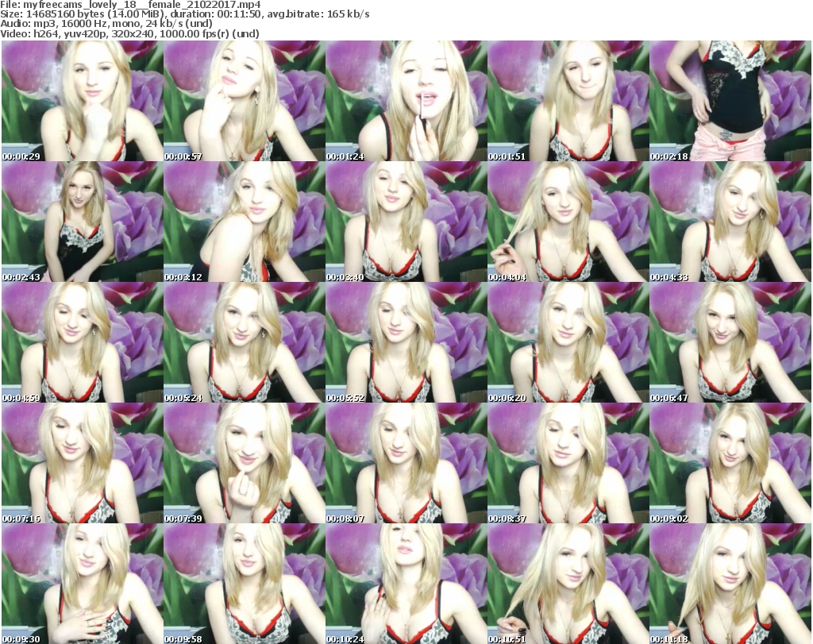Click the thumbnail at 00:01:51
The image size is (813, 644).
[568, 101]
